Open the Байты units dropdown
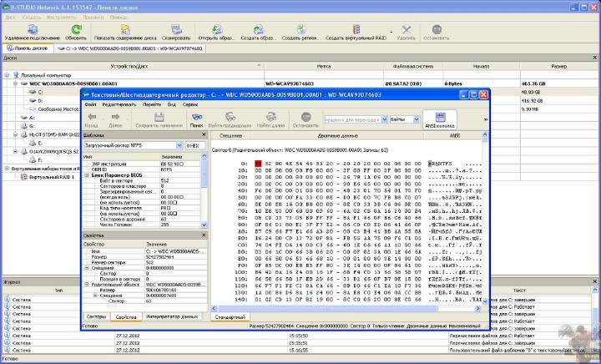 (x=416, y=120)
